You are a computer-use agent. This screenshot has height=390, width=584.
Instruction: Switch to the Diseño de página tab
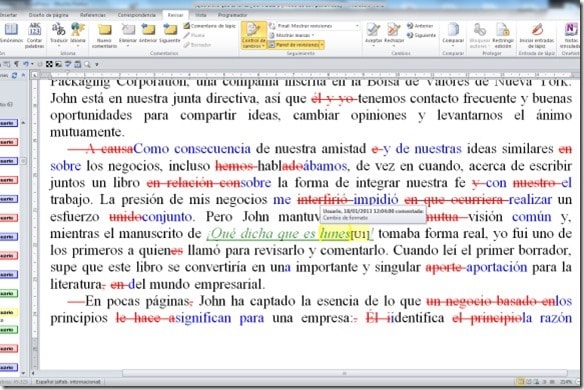pos(49,15)
